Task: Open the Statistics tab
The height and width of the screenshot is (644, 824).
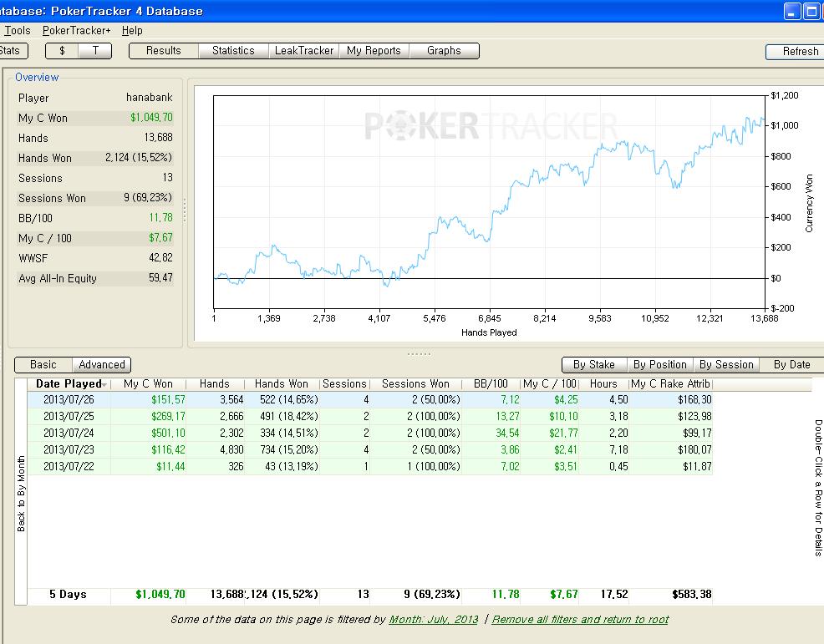Action: coord(233,51)
